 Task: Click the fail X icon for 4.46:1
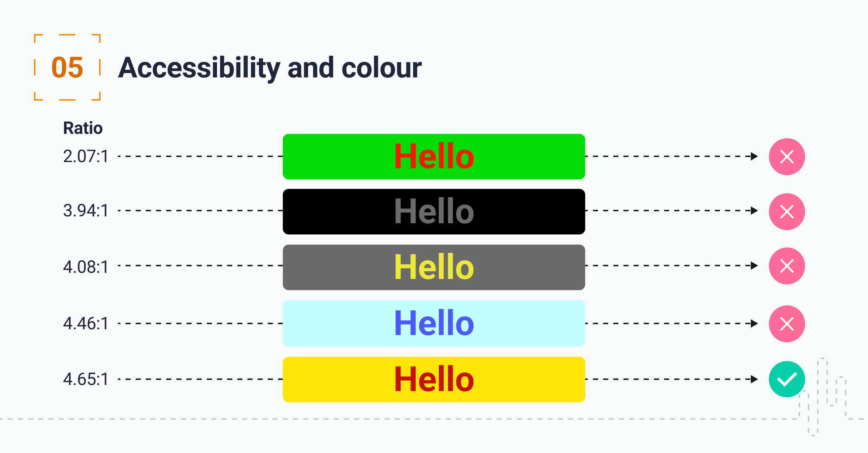tap(787, 324)
